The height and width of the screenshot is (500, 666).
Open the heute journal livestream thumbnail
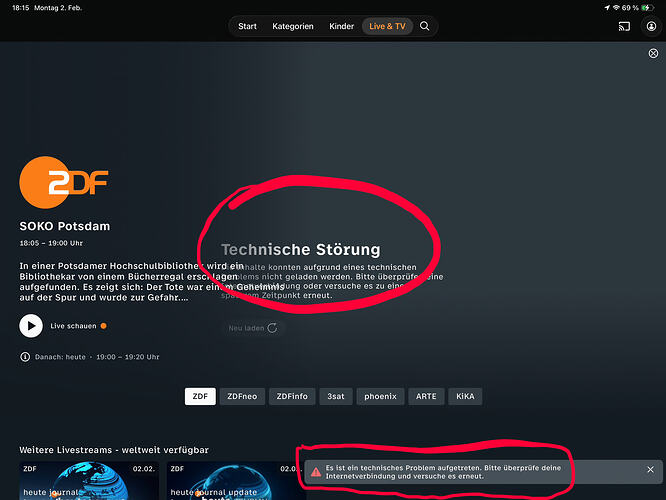(88, 480)
